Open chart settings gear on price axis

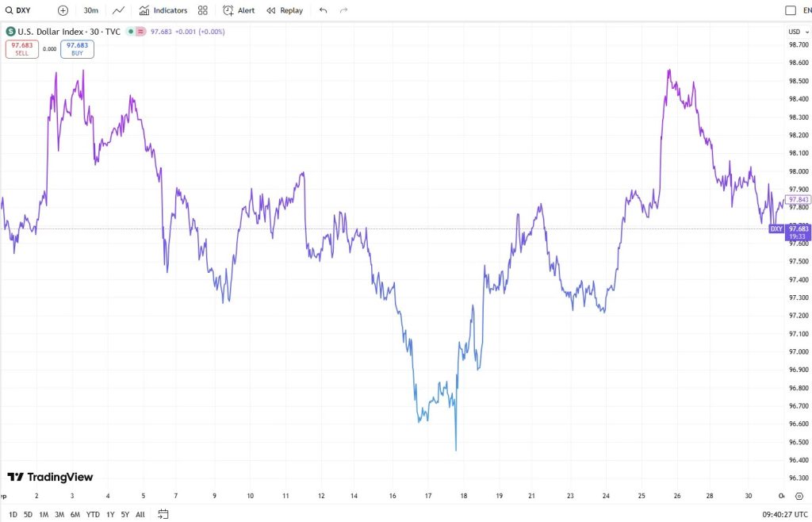pyautogui.click(x=799, y=496)
